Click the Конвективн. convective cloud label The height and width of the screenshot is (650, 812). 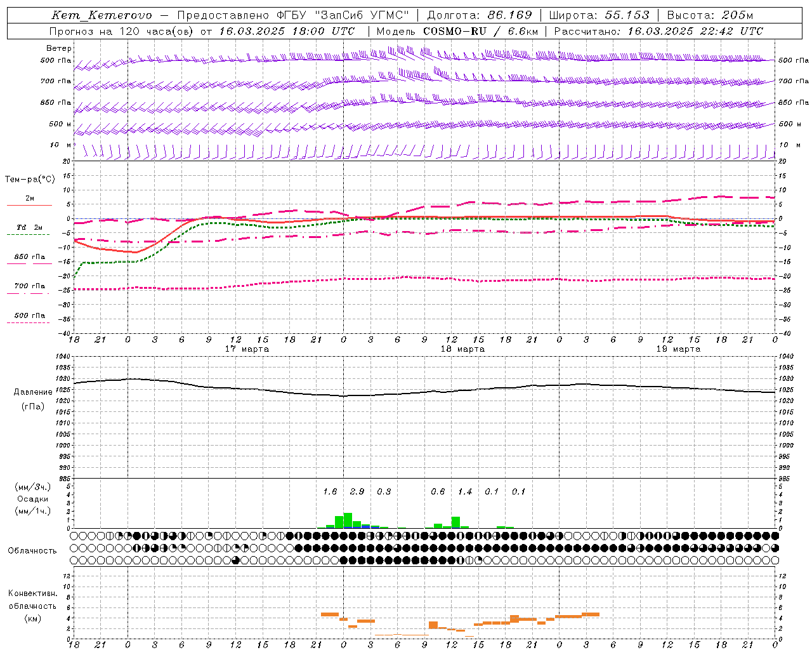32,594
